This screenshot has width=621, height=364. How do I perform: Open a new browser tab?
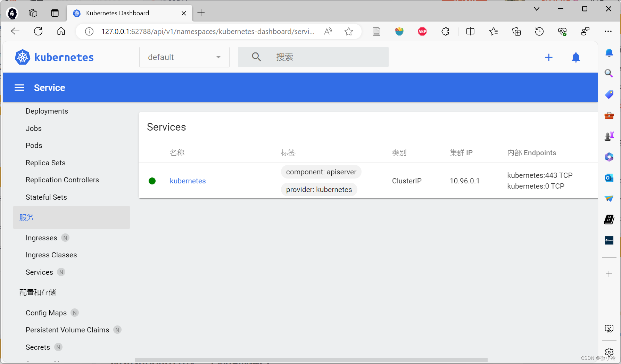pyautogui.click(x=201, y=13)
